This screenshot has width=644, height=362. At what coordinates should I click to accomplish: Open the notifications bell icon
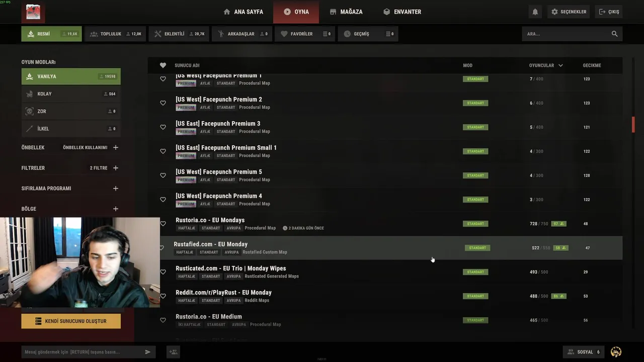pyautogui.click(x=535, y=12)
